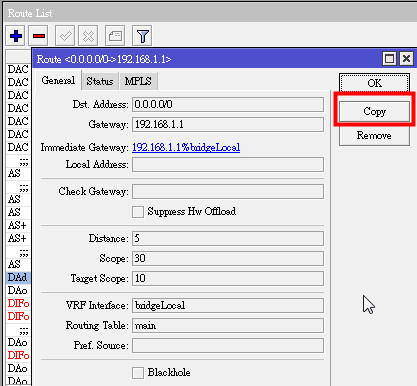The width and height of the screenshot is (417, 386).
Task: Click the disable cross toolbar icon
Action: (88, 36)
